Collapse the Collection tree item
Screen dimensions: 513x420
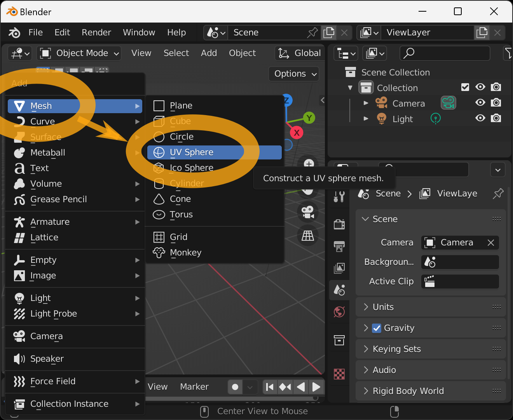[x=350, y=87]
